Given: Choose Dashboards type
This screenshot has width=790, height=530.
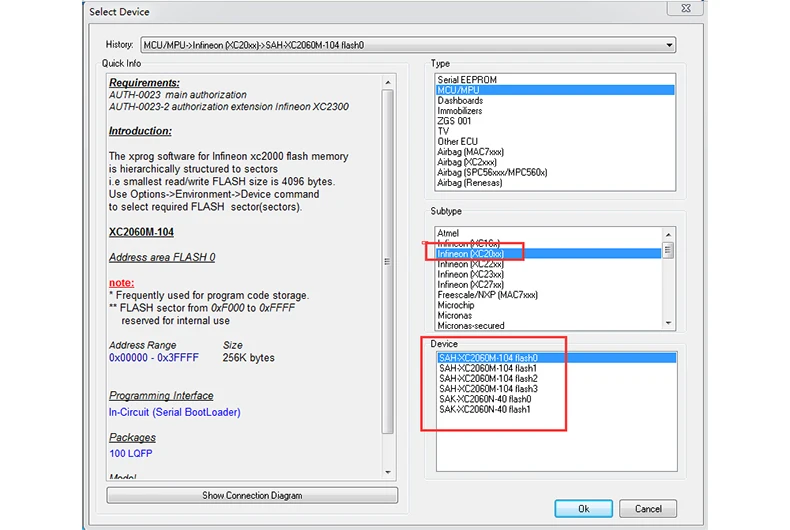Looking at the screenshot, I should 554,100.
